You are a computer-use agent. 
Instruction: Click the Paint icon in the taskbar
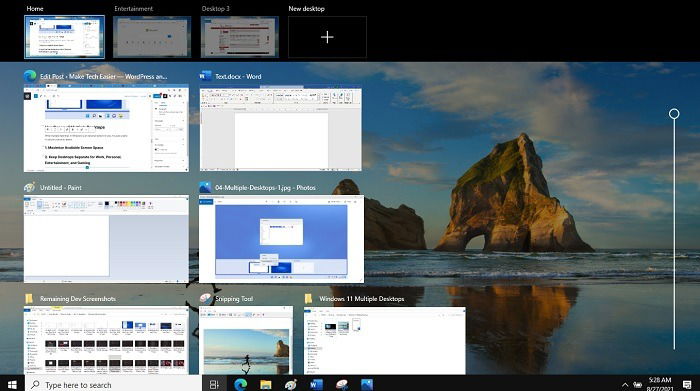(x=291, y=384)
